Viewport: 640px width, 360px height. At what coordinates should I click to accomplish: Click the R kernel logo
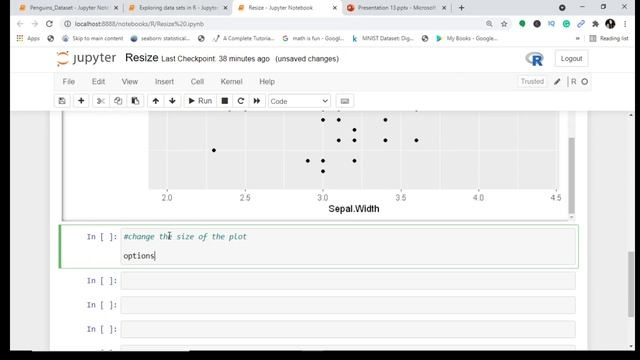(535, 59)
